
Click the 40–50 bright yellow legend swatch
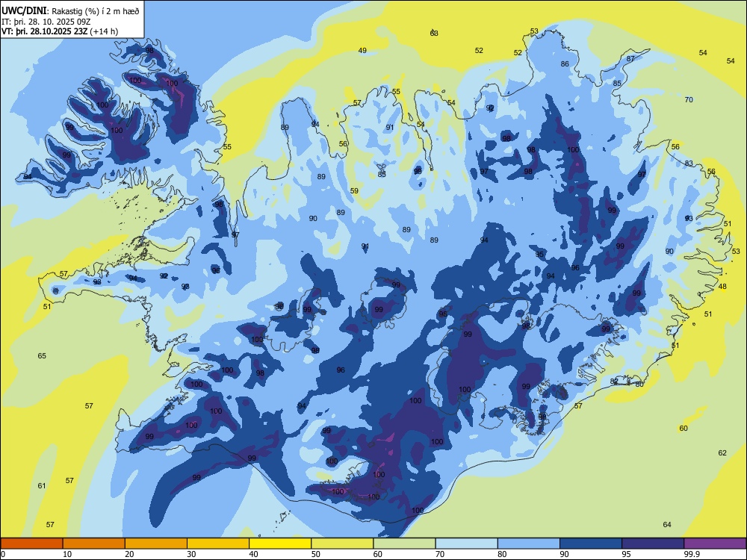[280, 544]
